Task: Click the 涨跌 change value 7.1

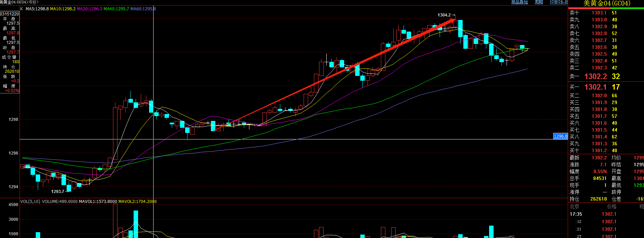Action: (x=603, y=165)
